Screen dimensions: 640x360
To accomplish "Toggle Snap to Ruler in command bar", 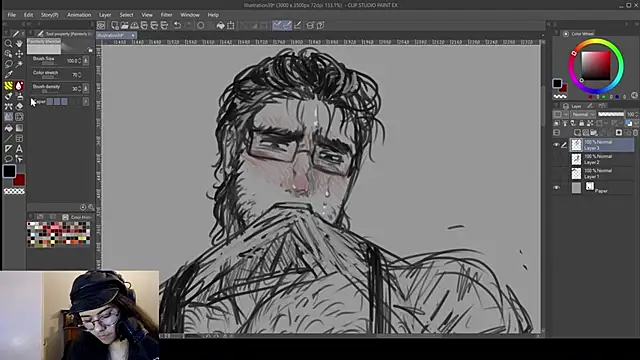I will [x=277, y=25].
